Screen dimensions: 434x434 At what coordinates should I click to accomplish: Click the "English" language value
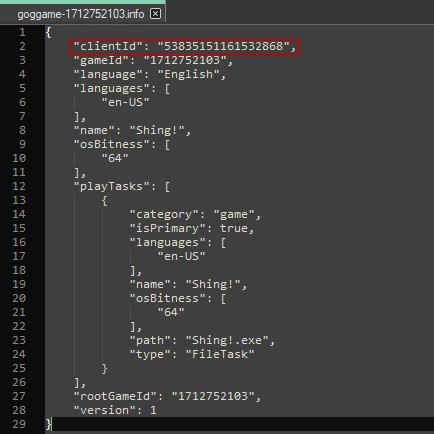[189, 74]
